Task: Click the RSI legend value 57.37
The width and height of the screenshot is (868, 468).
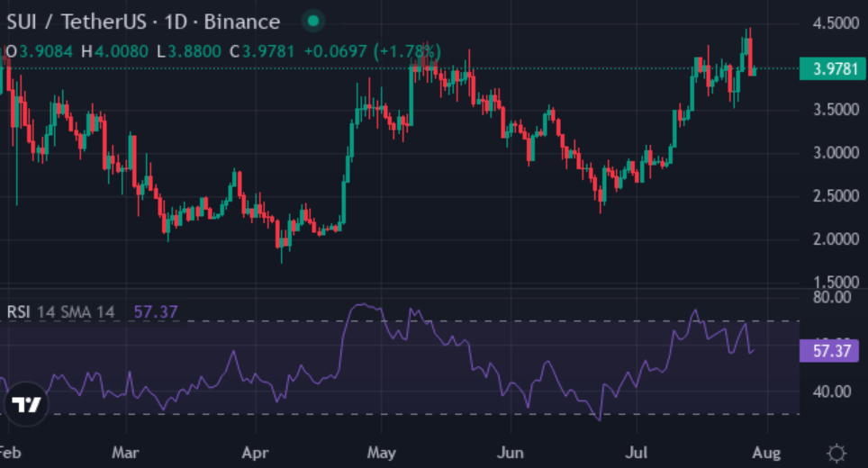Action: (x=156, y=312)
